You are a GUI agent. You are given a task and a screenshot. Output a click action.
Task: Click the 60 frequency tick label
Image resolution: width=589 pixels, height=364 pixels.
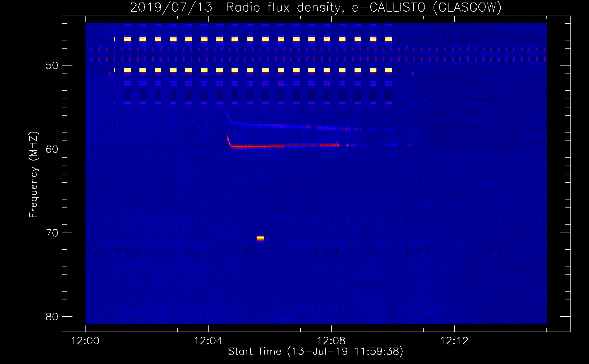pos(52,149)
